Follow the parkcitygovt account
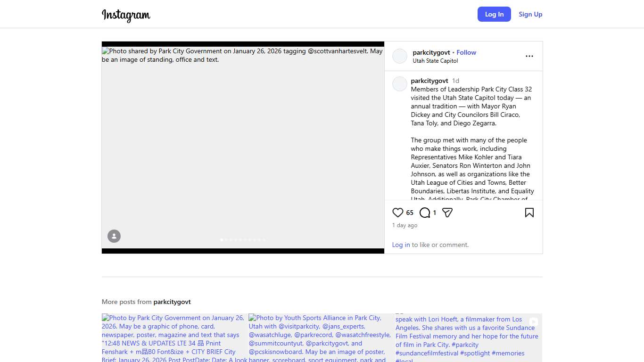Image resolution: width=644 pixels, height=362 pixels. coord(466,52)
